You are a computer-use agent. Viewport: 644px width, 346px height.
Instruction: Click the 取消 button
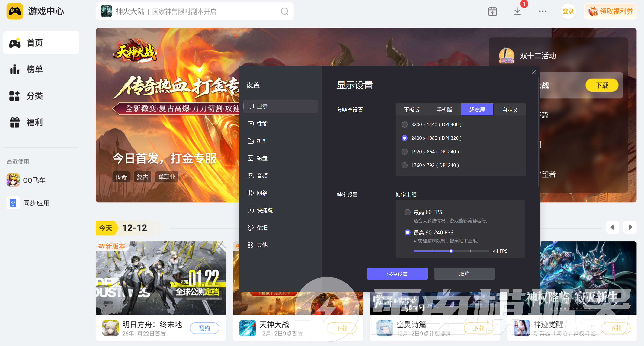(464, 274)
